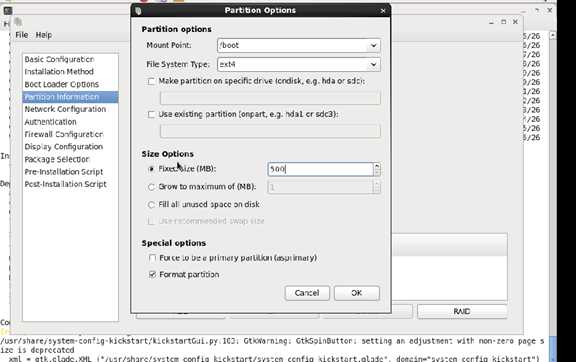Confirm the dialog with the OK button

coord(357,293)
